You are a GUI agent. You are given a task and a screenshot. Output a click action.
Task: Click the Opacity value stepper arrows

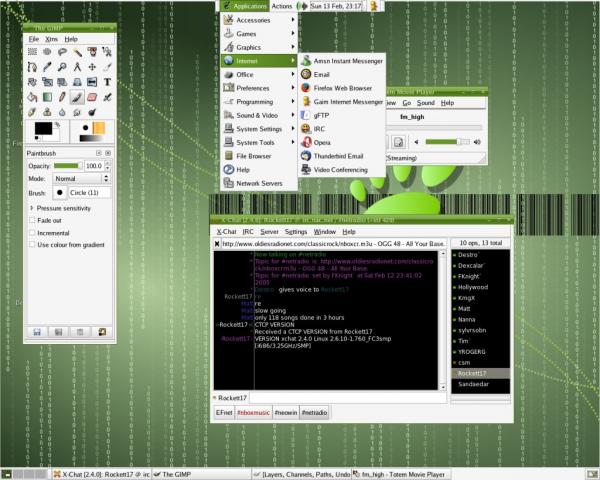[108, 166]
